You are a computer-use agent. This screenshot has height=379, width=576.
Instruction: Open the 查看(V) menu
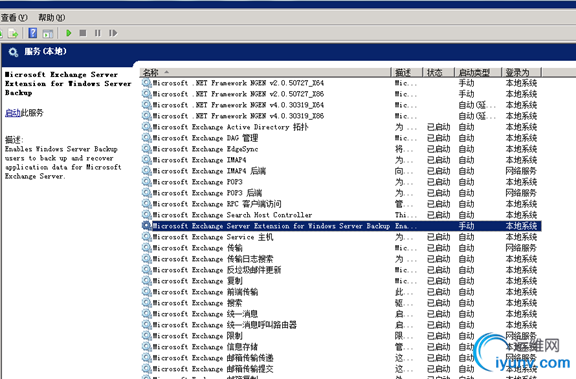pos(14,18)
